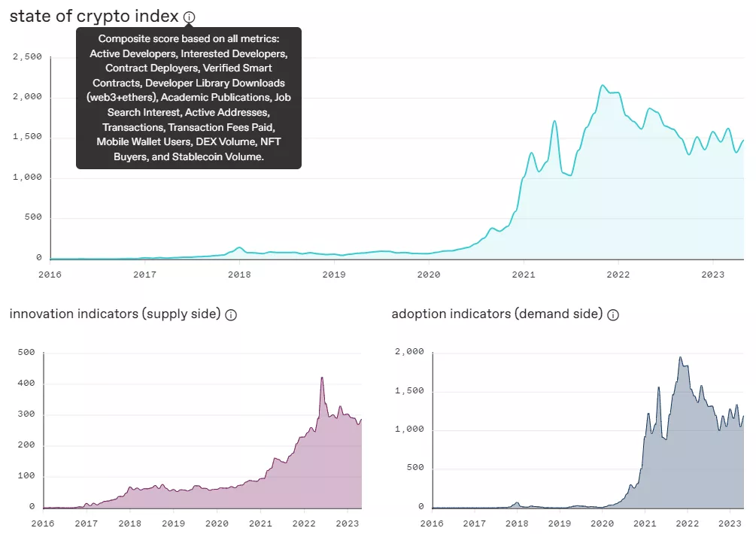The image size is (756, 534).
Task: Click the 2021 label on the main chart axis
Action: click(524, 275)
